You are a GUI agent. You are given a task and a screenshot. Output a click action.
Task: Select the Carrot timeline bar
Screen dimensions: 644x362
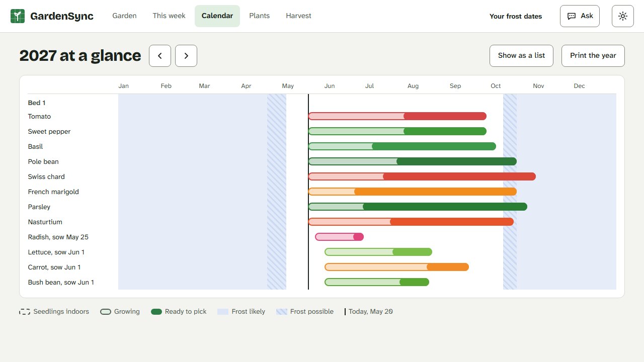[397, 267]
